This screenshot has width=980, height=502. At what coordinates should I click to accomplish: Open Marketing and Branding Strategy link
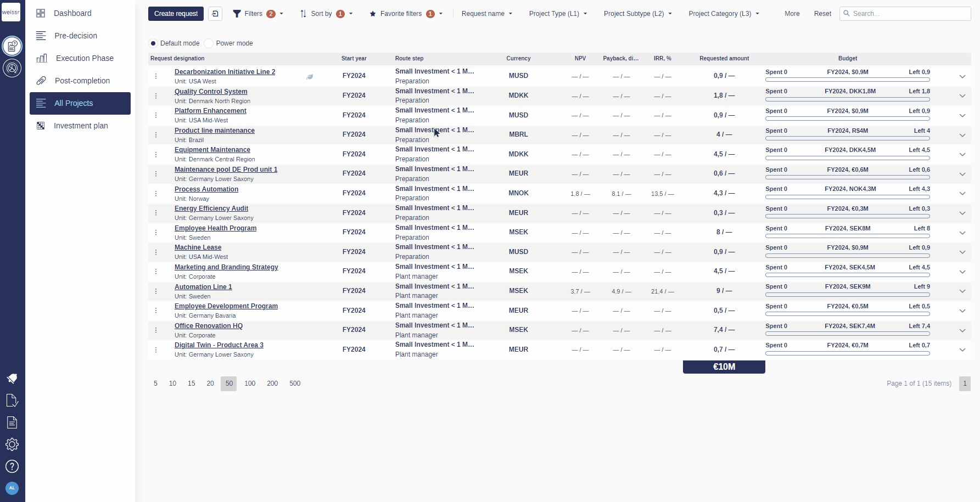[x=226, y=267]
